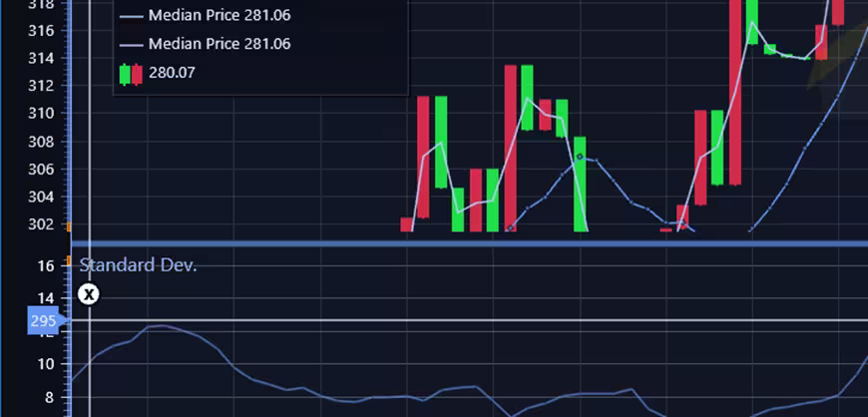Click the orange marker beside the 16 axis label
The image size is (868, 417).
click(x=69, y=260)
